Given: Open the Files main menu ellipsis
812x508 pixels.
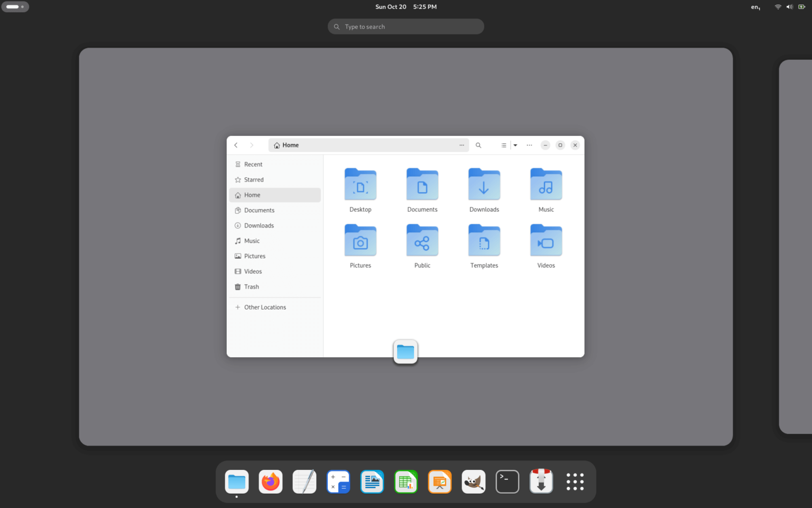Looking at the screenshot, I should tap(529, 145).
